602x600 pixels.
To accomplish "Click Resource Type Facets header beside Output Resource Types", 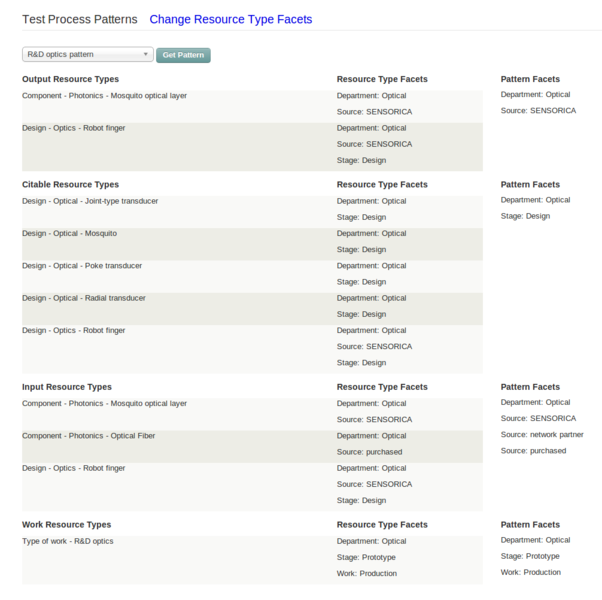I will [x=382, y=79].
